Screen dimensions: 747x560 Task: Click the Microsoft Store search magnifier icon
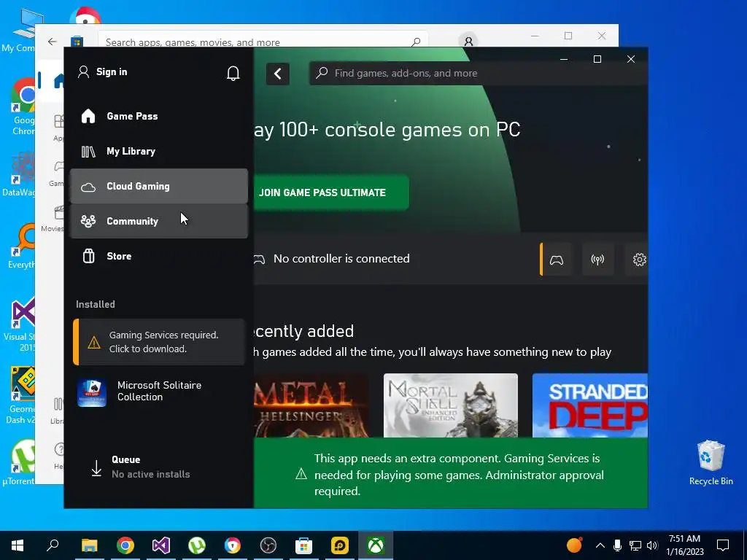pyautogui.click(x=416, y=42)
